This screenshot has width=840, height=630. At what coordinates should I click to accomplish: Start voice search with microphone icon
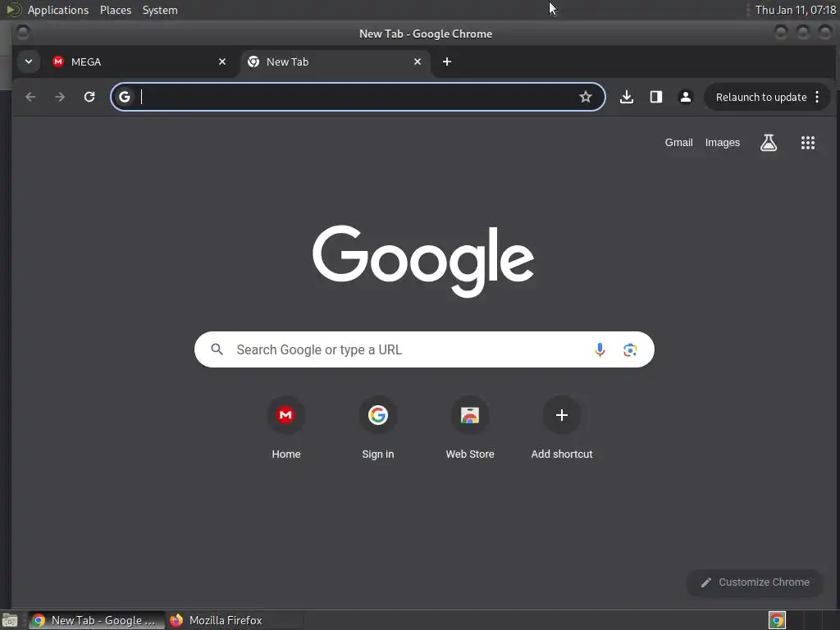point(600,349)
